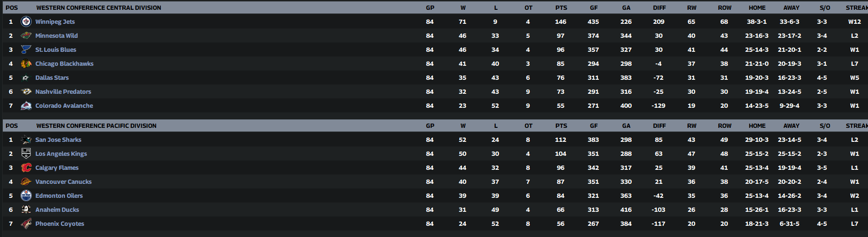The width and height of the screenshot is (868, 237).
Task: Open the Nashville Predators team link
Action: pyautogui.click(x=63, y=91)
